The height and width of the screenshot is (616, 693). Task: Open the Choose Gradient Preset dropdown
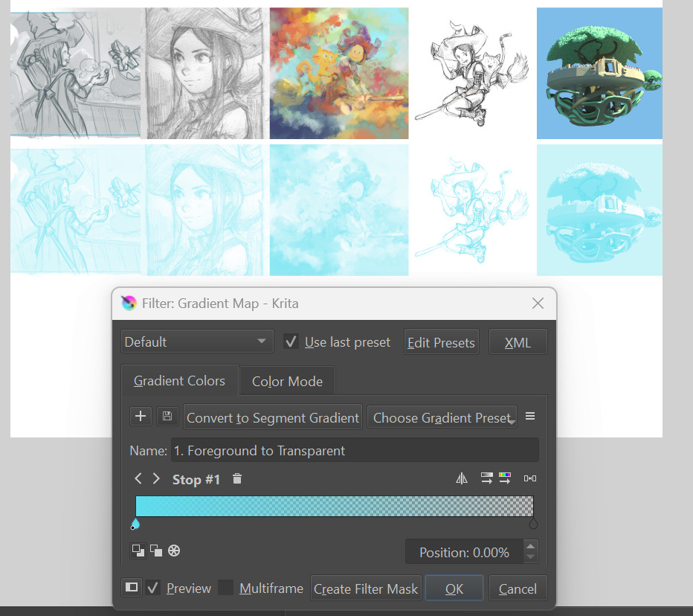(x=442, y=417)
